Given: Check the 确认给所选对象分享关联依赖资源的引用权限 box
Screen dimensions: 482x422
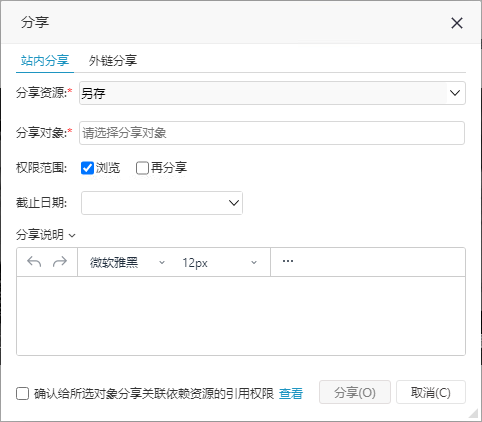Looking at the screenshot, I should coord(23,393).
